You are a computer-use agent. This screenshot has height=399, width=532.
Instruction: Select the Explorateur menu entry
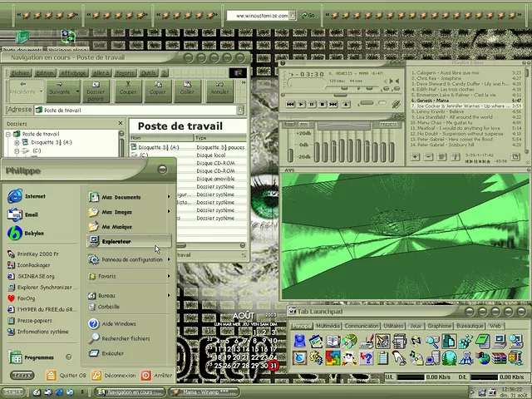tap(116, 242)
